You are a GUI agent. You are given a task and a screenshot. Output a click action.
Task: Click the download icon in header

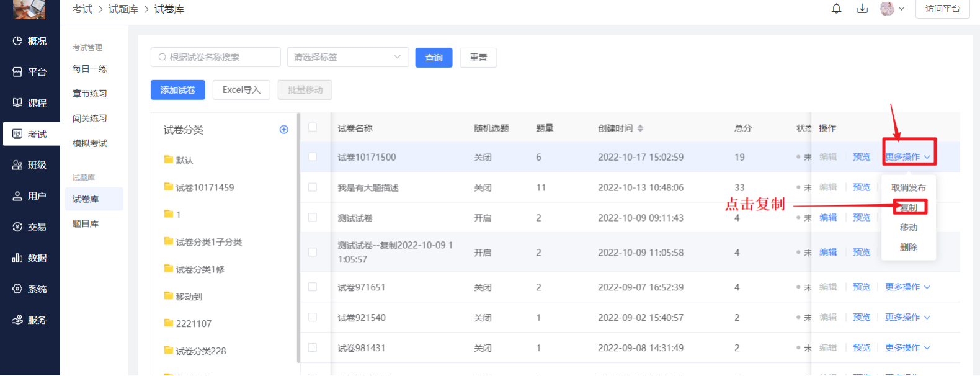(862, 9)
